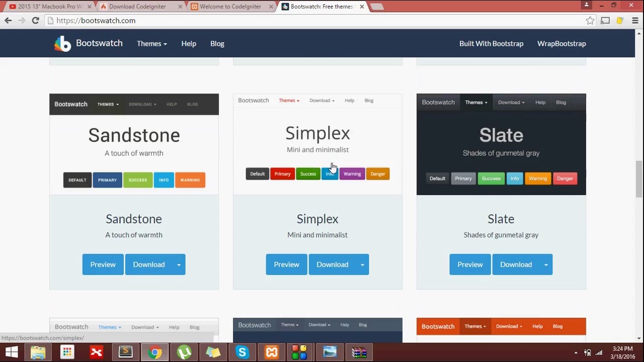Click the network signal tray icon
The image size is (644, 362).
(599, 352)
